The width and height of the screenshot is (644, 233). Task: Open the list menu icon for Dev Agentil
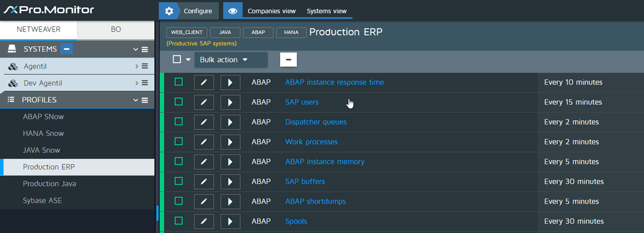(x=145, y=83)
